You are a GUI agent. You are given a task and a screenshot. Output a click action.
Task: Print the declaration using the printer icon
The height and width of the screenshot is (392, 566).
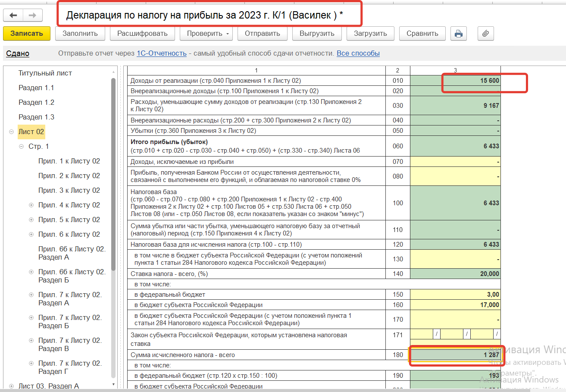pos(459,33)
